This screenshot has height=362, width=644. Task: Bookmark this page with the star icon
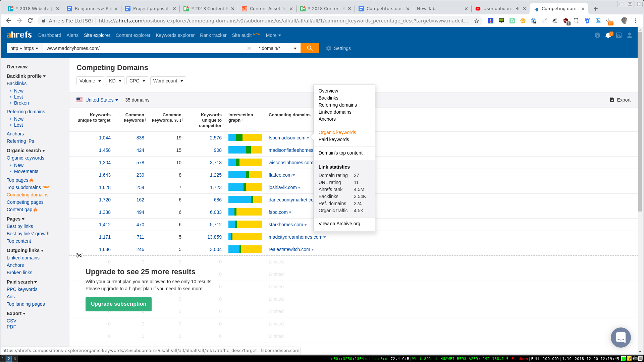pyautogui.click(x=477, y=21)
